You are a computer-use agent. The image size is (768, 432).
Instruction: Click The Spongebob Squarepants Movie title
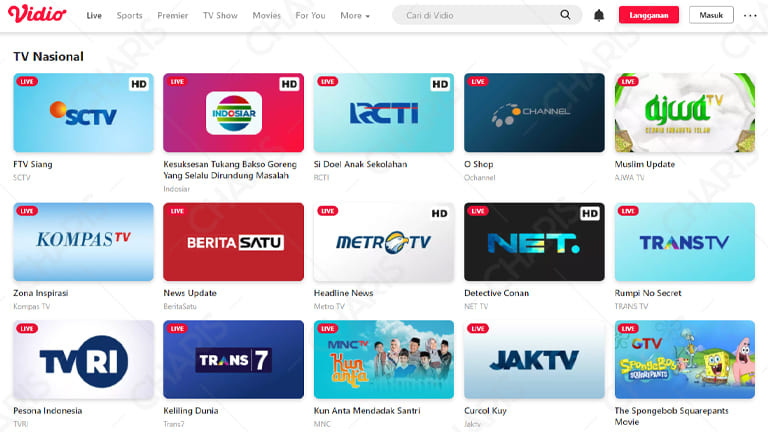pos(672,416)
